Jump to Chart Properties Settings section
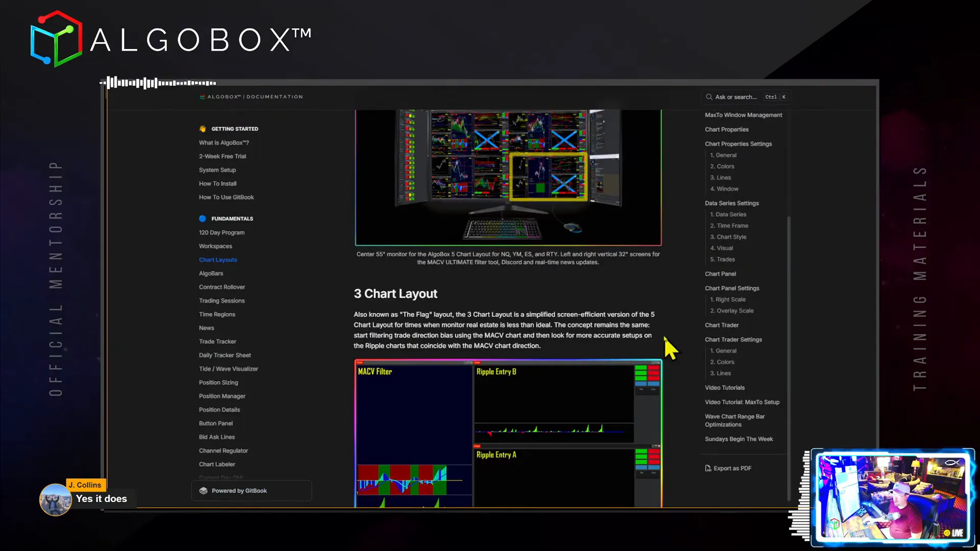The image size is (980, 551). pyautogui.click(x=738, y=144)
